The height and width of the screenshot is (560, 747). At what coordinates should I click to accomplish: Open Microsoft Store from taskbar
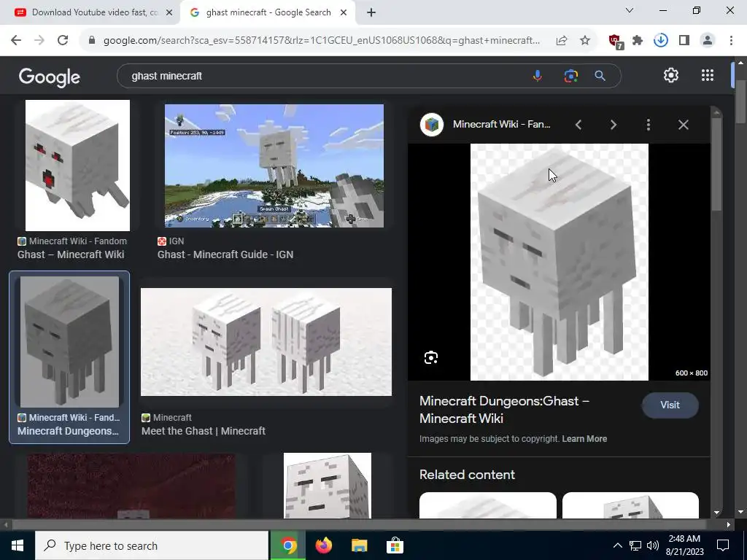395,545
